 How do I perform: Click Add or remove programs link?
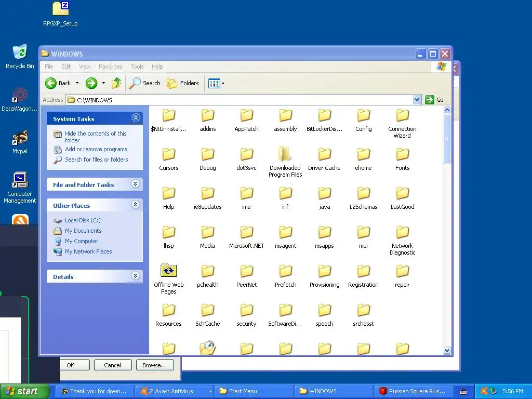[96, 149]
